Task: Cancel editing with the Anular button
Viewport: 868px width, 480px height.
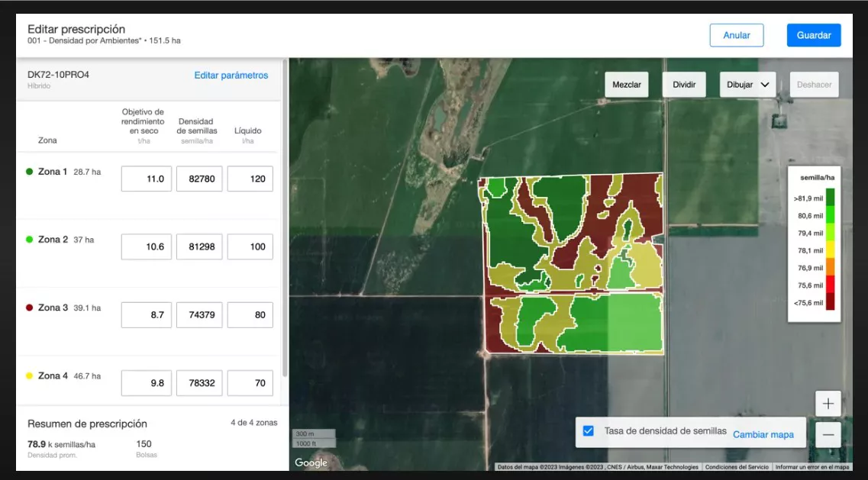Action: (736, 35)
